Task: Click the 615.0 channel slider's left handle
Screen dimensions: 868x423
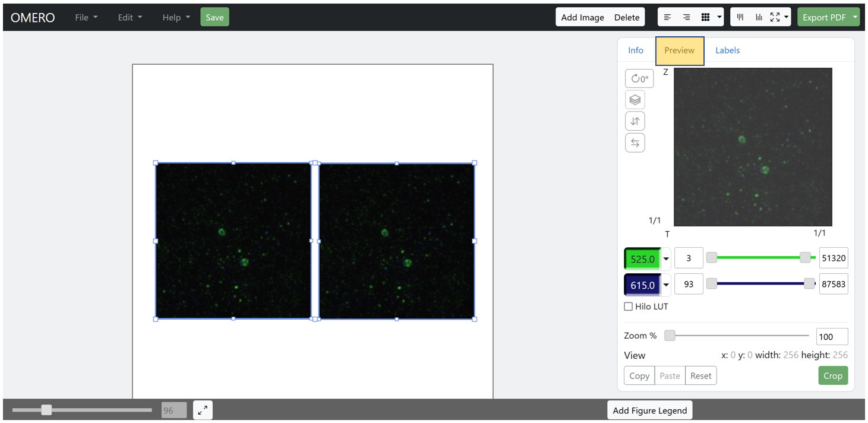Action: click(x=711, y=283)
